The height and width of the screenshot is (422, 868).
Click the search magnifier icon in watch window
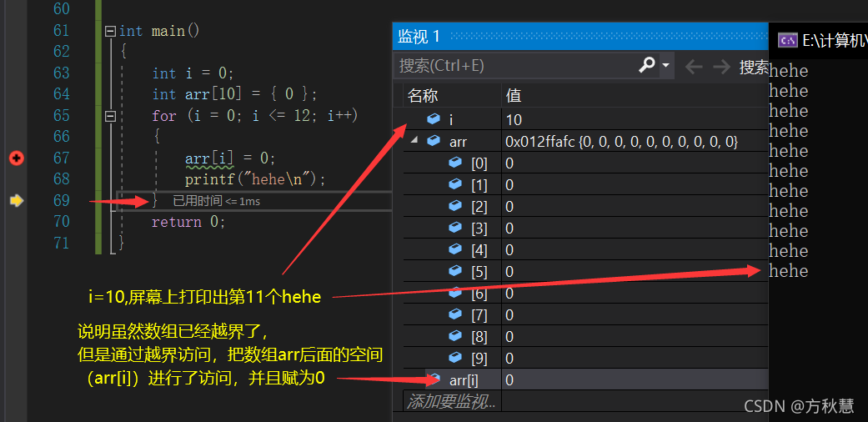(646, 65)
